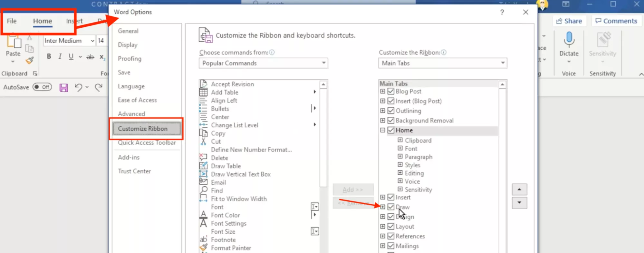The height and width of the screenshot is (253, 644).
Task: Collapse the Home group in Main Tabs
Action: [x=382, y=130]
